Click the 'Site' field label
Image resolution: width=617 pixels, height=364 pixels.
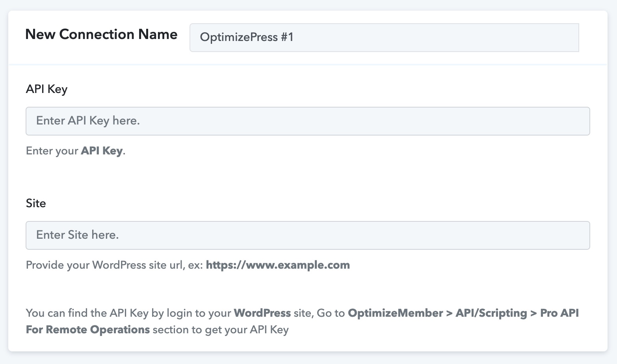pos(36,203)
